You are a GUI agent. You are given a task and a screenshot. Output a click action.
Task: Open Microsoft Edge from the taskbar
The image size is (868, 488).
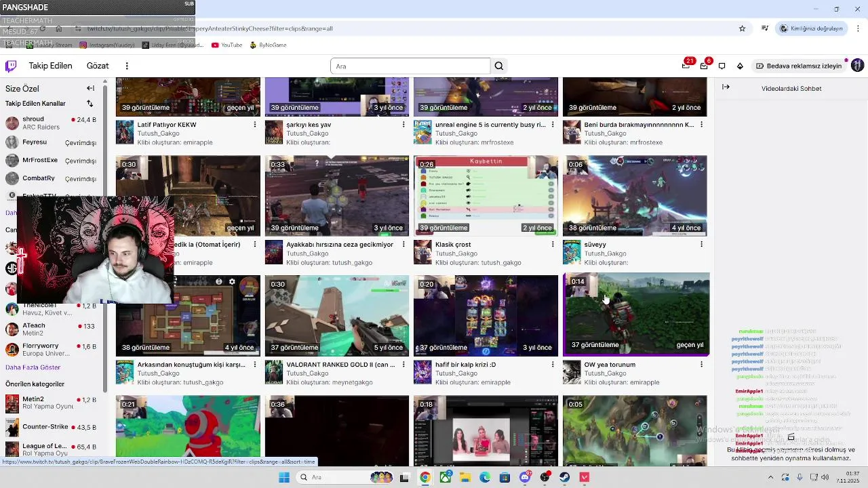485,477
